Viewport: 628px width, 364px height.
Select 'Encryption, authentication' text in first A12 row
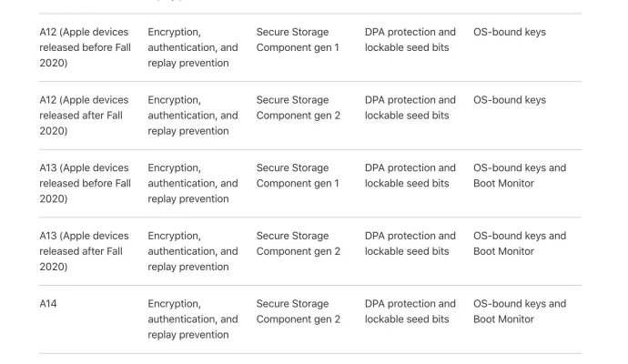point(182,40)
